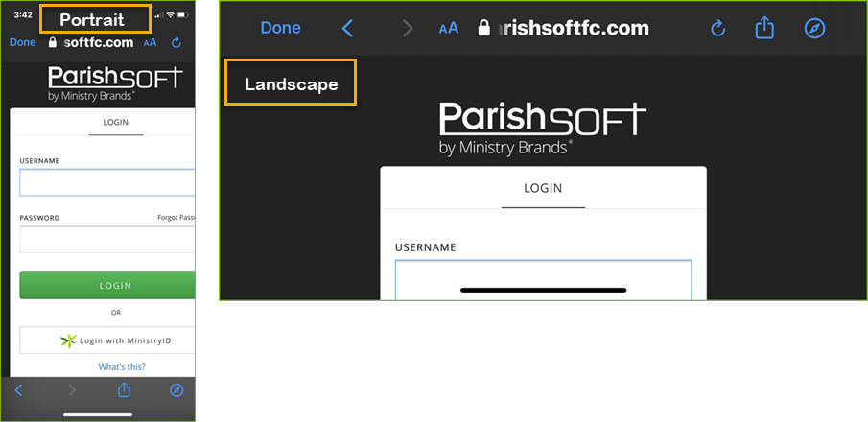Screen dimensions: 868x422
Task: Focus the portrait USERNAME field
Action: [107, 183]
